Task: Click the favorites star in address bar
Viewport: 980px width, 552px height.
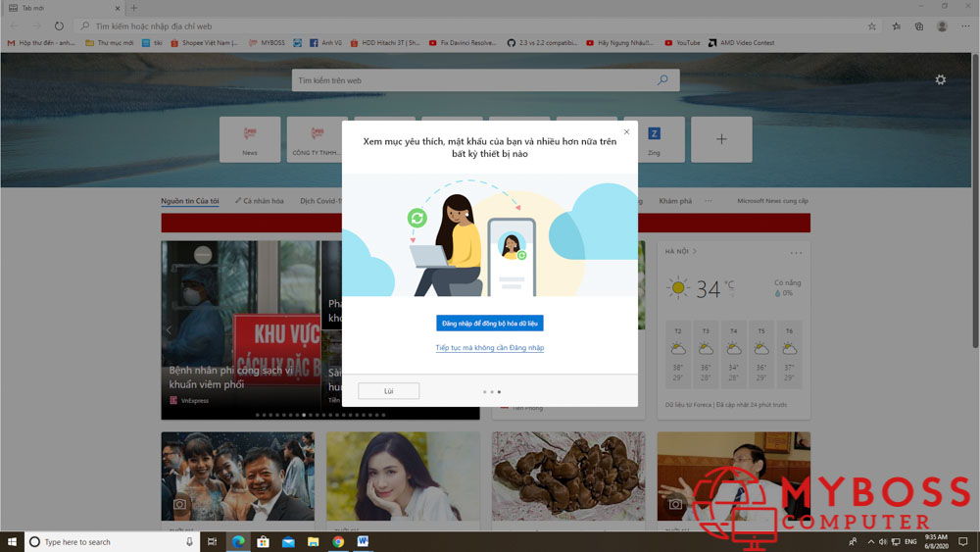Action: (872, 26)
